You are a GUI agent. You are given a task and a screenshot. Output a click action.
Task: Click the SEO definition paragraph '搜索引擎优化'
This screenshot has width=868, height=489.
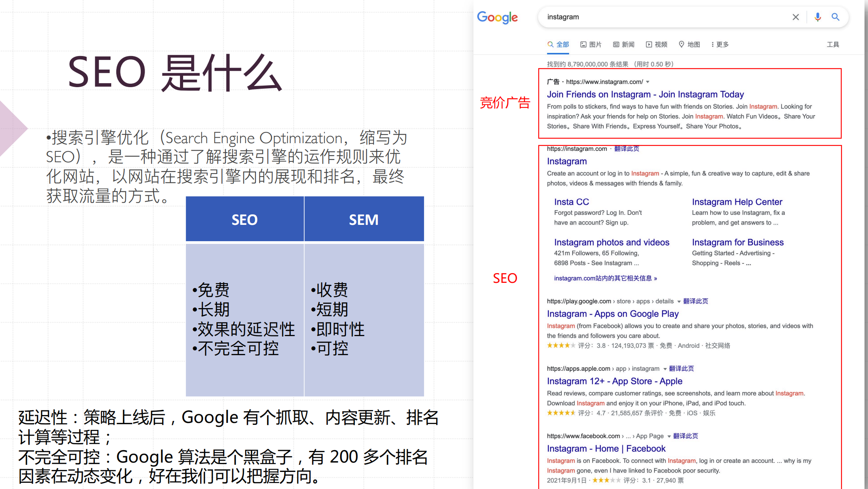click(x=226, y=167)
